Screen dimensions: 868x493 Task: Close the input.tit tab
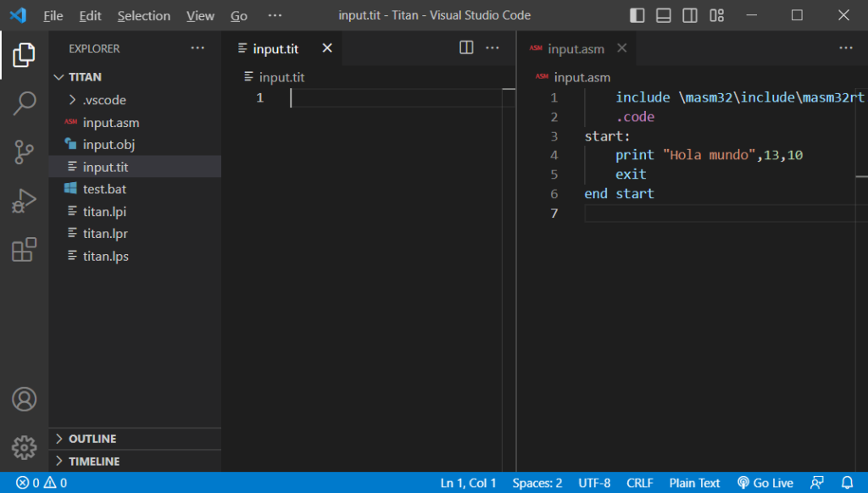pyautogui.click(x=327, y=48)
